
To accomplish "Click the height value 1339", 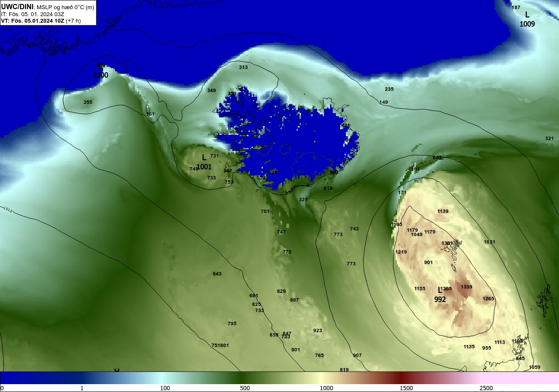I will pos(466,287).
